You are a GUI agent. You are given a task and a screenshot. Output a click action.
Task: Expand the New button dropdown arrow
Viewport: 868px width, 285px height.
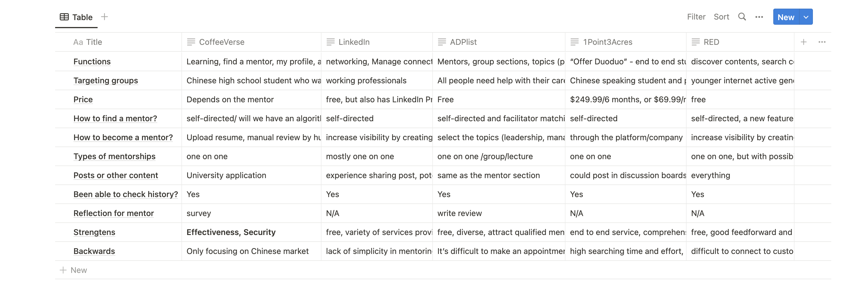point(806,17)
